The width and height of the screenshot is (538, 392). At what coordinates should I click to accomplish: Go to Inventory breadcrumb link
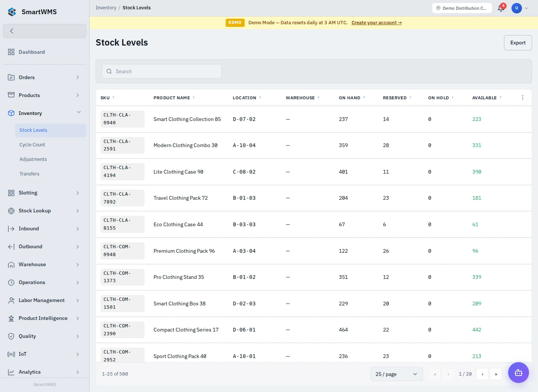[106, 8]
